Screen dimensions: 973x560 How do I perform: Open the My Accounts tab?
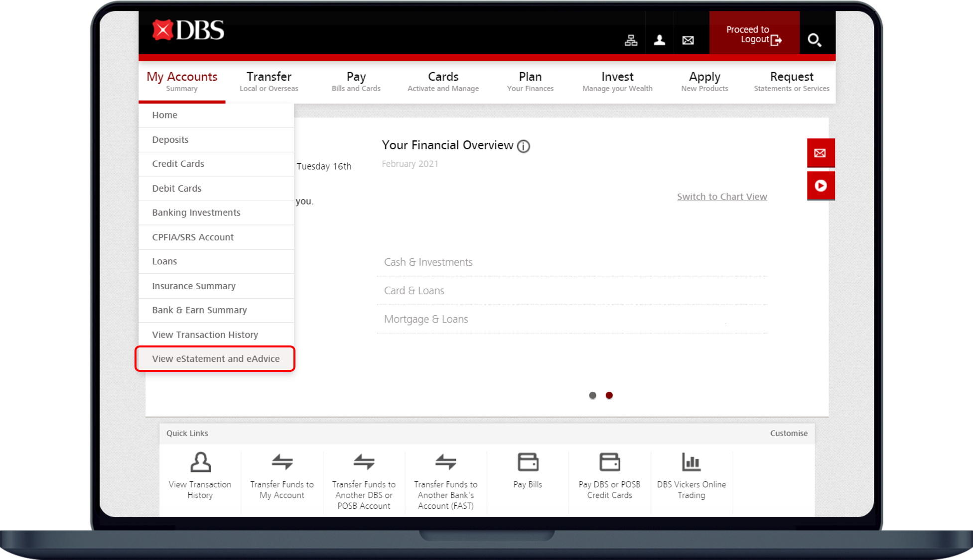(x=182, y=82)
